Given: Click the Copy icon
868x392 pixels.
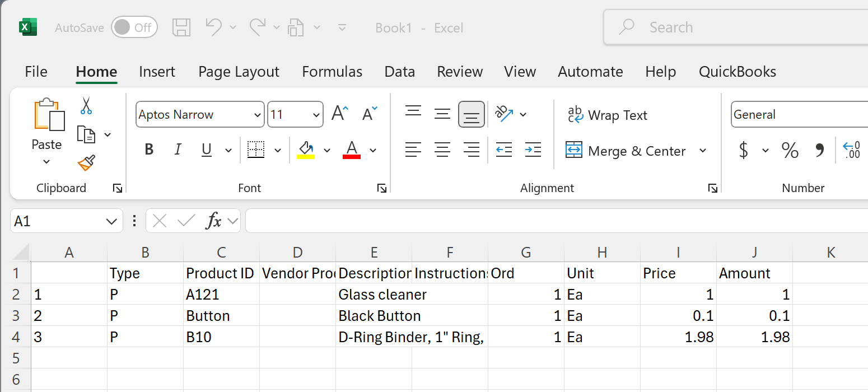Looking at the screenshot, I should [x=85, y=134].
